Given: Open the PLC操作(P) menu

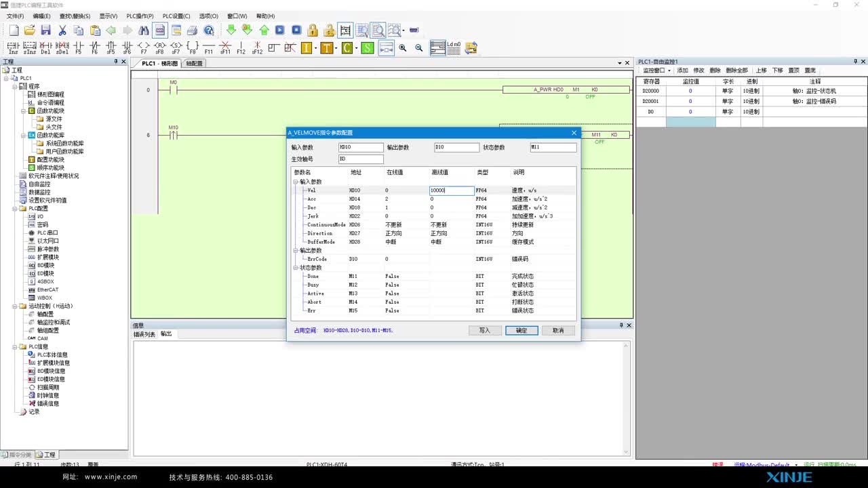Looking at the screenshot, I should (139, 16).
